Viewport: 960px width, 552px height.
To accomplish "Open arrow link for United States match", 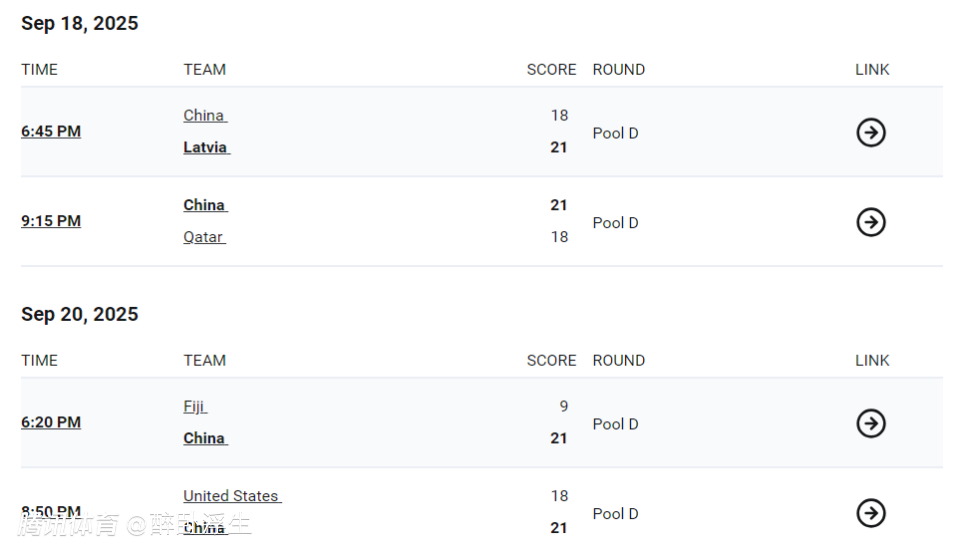I will pos(871,513).
